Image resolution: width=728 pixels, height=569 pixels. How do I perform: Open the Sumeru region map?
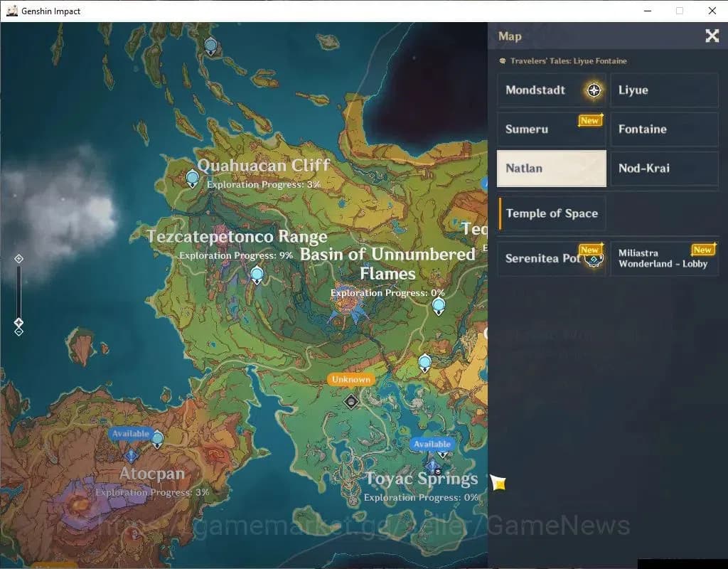pos(552,129)
